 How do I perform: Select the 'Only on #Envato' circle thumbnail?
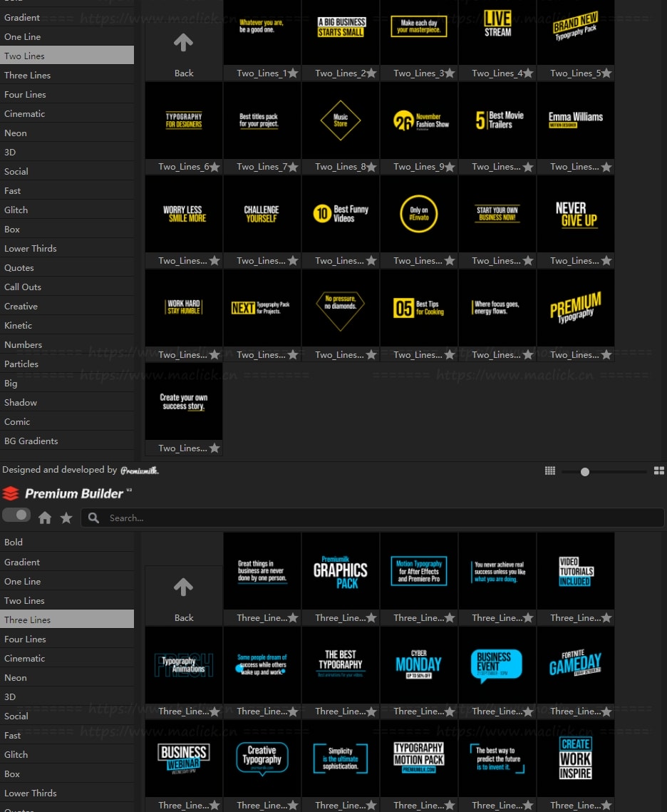(419, 214)
